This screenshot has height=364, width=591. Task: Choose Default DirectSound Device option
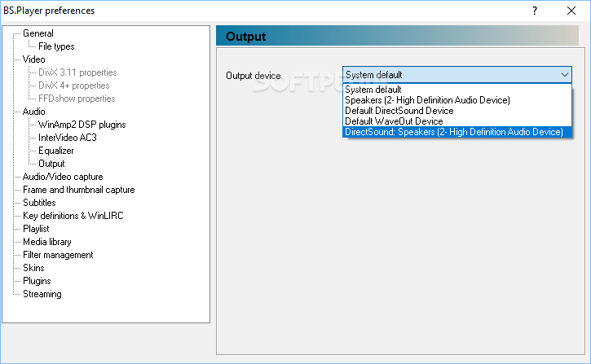point(456,111)
